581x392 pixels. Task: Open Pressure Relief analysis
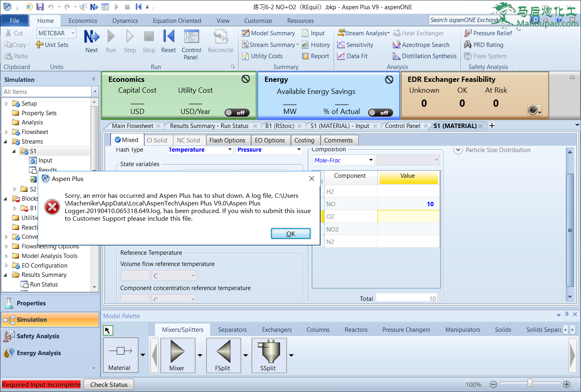tap(488, 33)
